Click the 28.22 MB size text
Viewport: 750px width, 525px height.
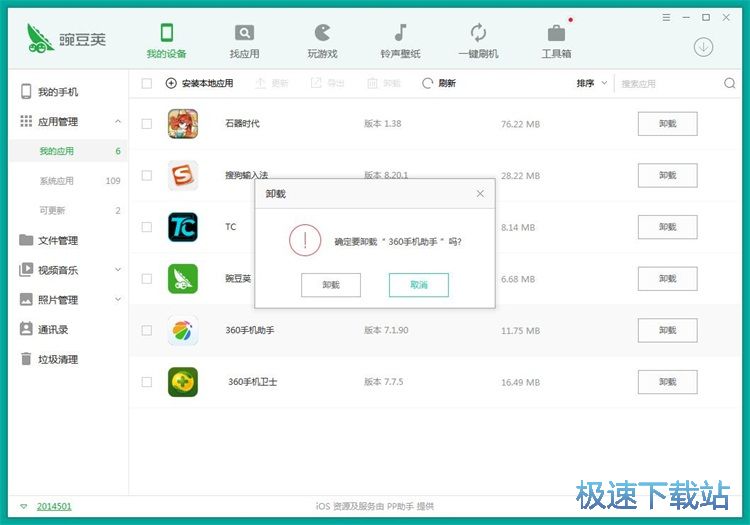tap(520, 176)
